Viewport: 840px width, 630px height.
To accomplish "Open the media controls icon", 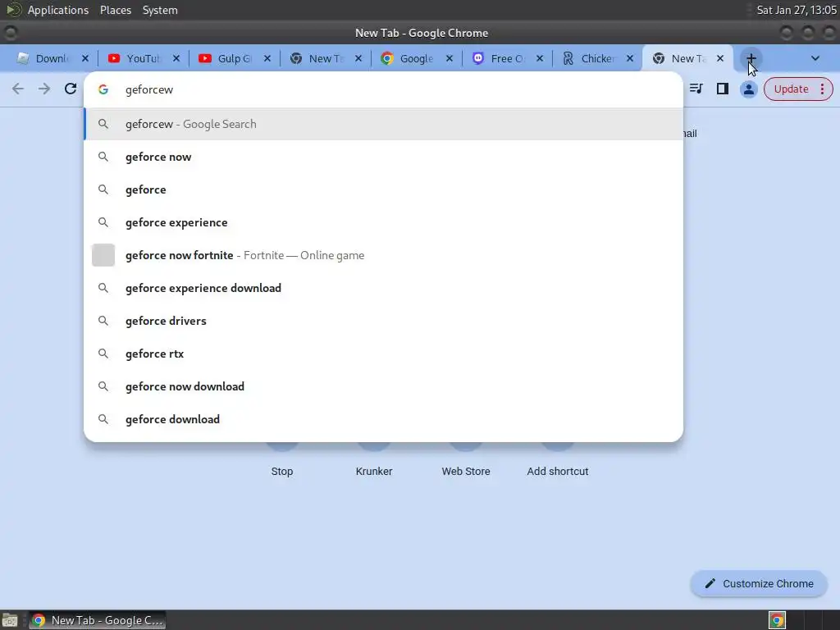I will (x=696, y=89).
